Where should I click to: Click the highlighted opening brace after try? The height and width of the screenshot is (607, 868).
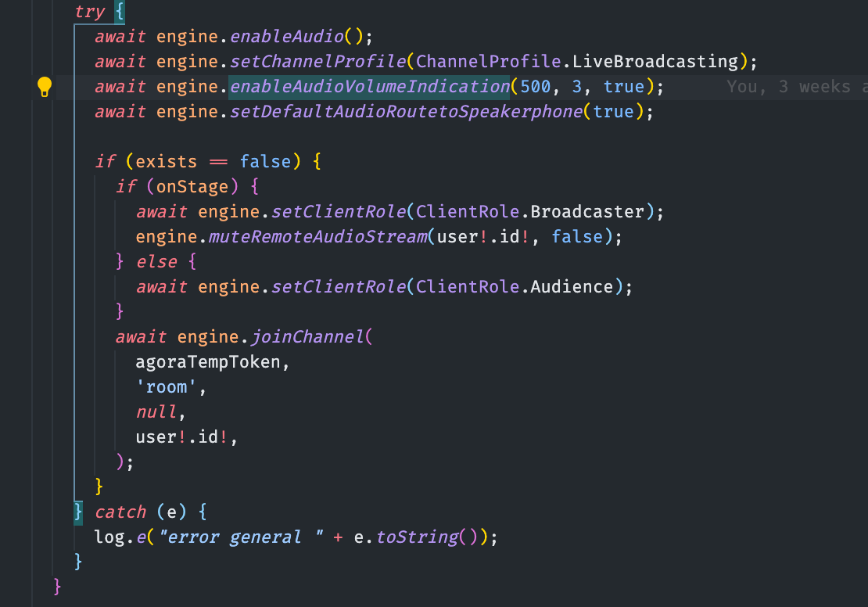[x=120, y=12]
